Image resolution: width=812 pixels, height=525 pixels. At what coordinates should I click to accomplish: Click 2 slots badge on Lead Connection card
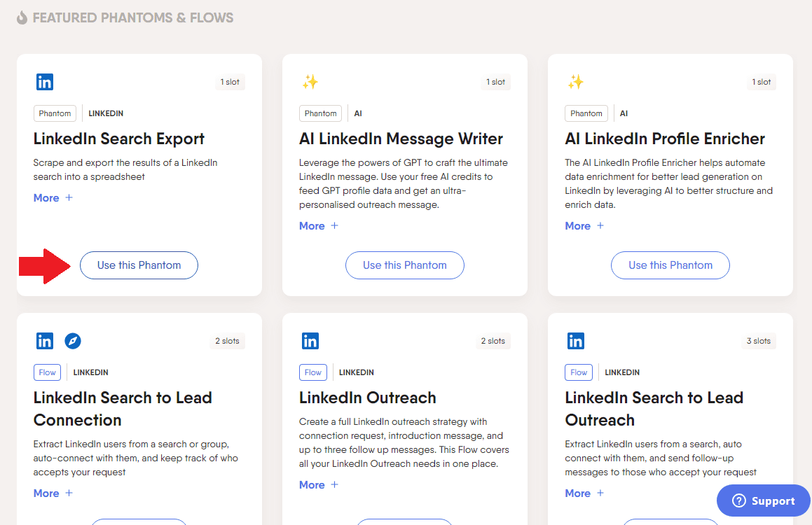click(227, 341)
